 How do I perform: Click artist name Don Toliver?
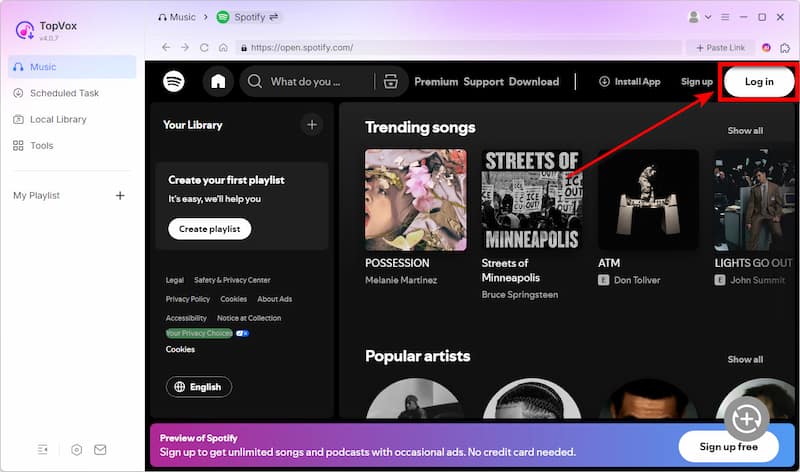tap(637, 280)
